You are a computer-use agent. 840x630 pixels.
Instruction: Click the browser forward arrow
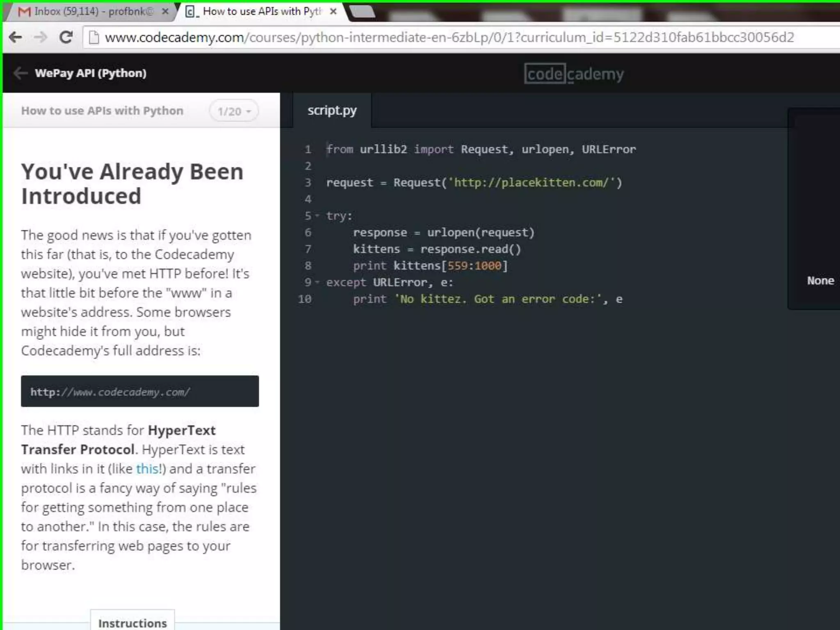(x=41, y=37)
